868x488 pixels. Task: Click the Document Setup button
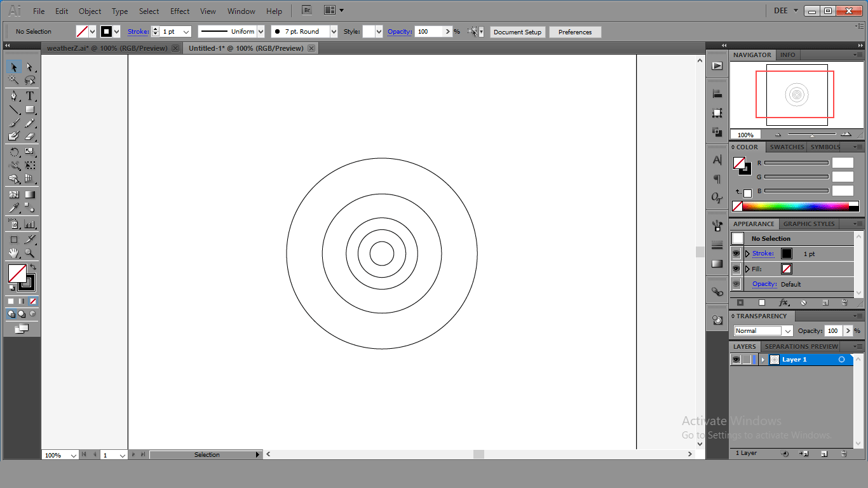point(517,32)
